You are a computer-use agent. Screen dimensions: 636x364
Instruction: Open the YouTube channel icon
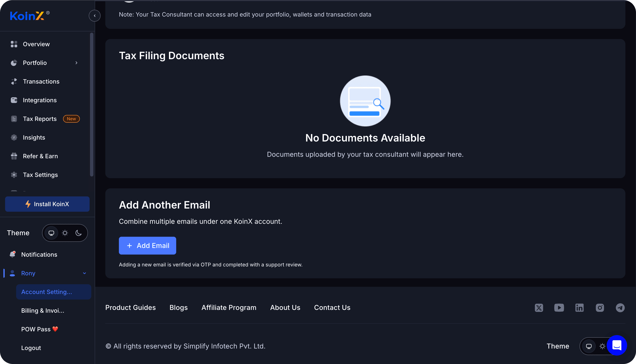click(559, 308)
